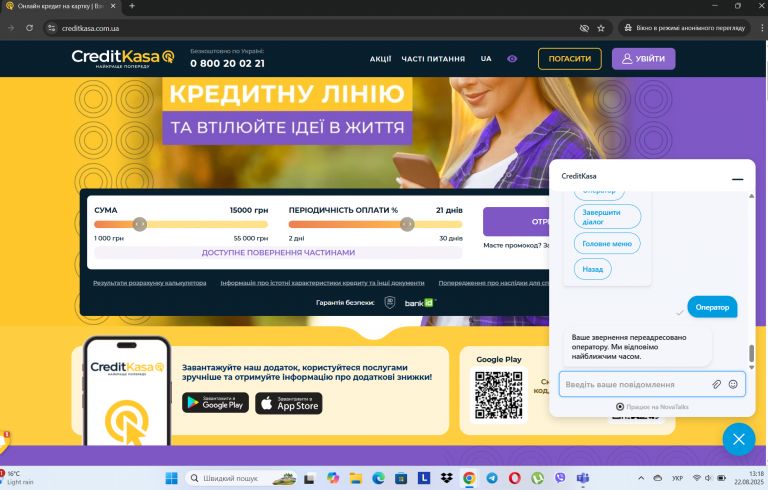Open the UA language selector

coord(486,59)
